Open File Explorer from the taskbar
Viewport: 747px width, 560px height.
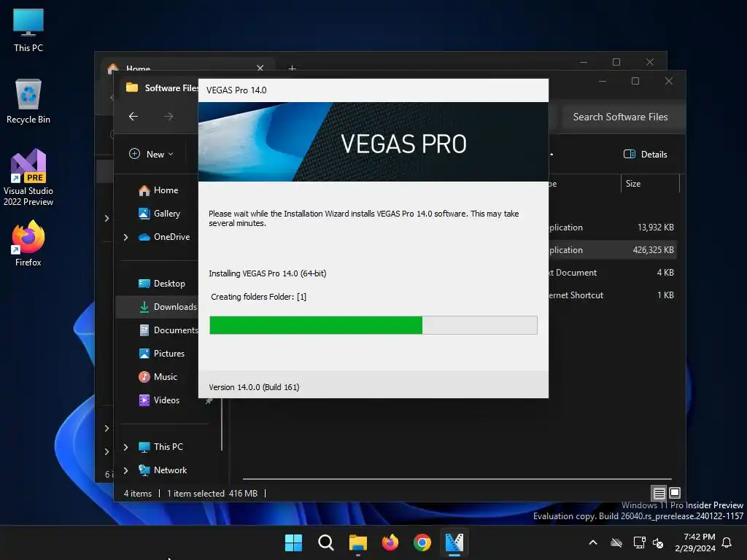[x=357, y=542]
